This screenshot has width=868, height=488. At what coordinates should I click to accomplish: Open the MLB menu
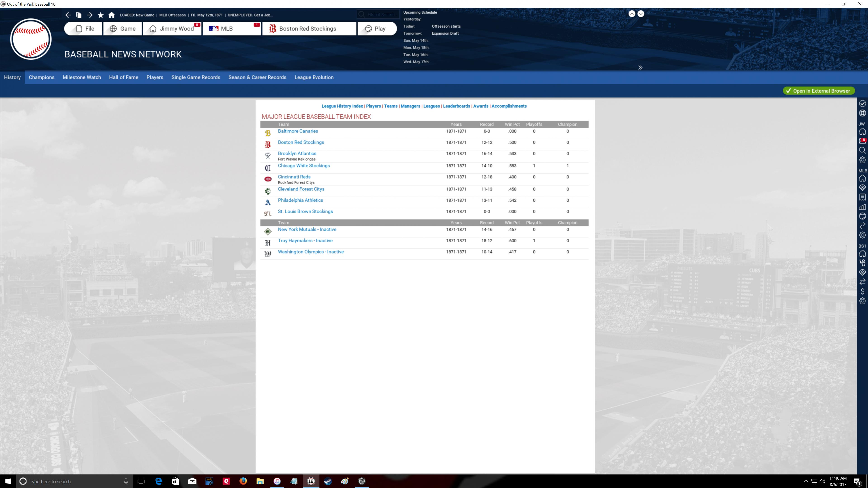232,29
